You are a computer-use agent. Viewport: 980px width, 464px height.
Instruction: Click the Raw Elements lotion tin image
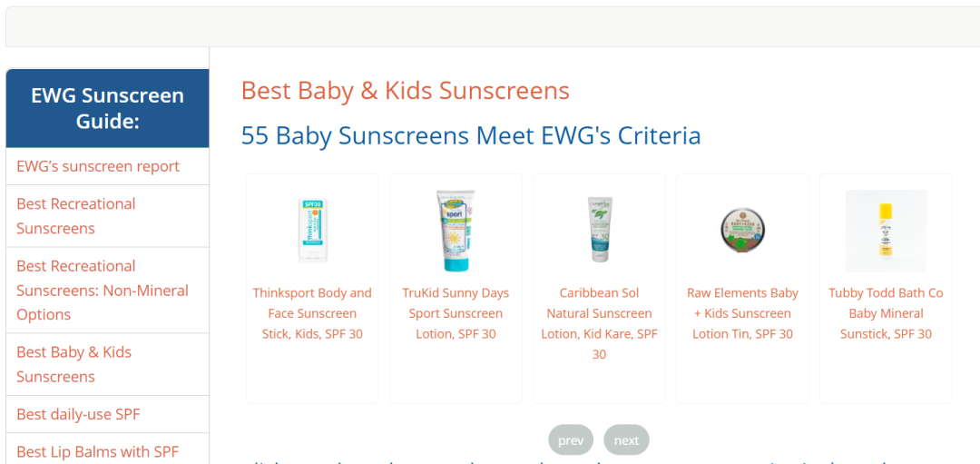tap(742, 230)
